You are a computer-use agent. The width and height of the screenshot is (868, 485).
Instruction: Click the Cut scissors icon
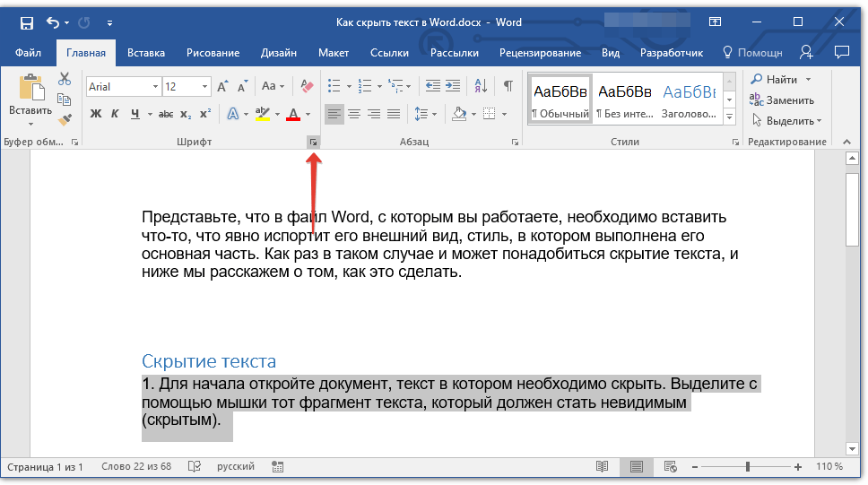(x=65, y=80)
